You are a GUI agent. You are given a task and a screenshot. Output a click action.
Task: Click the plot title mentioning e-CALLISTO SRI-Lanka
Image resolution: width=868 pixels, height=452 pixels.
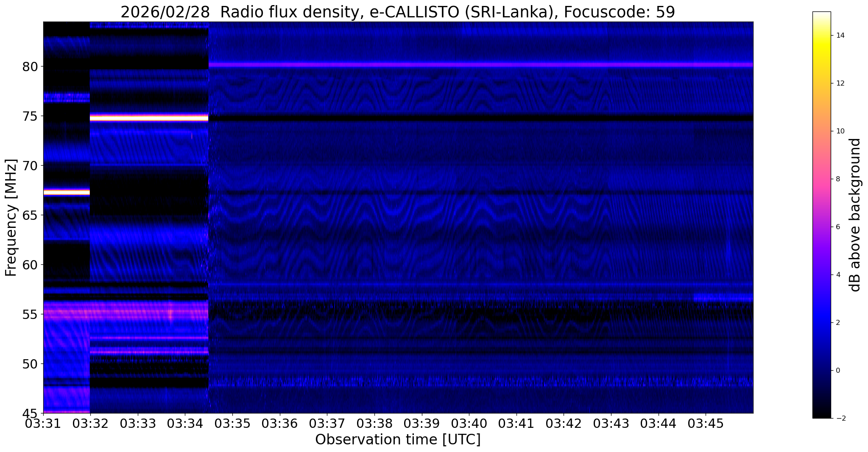tap(398, 12)
